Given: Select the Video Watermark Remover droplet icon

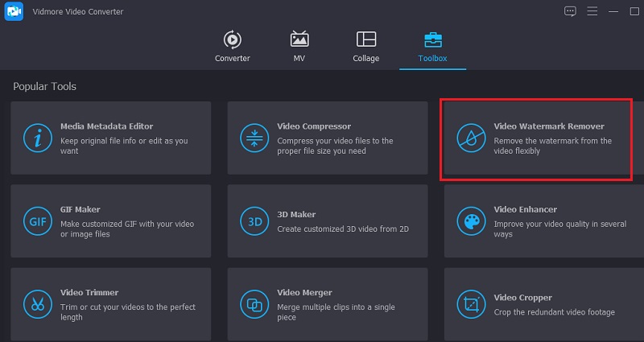Looking at the screenshot, I should [x=470, y=138].
